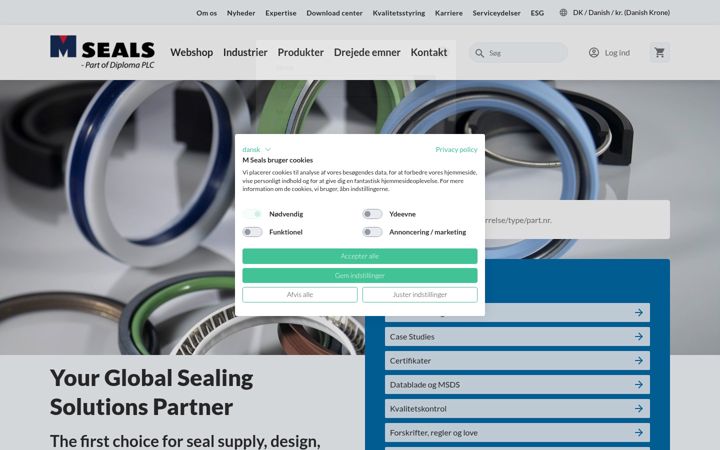This screenshot has height=450, width=720.
Task: Click the globe language icon
Action: 563,13
